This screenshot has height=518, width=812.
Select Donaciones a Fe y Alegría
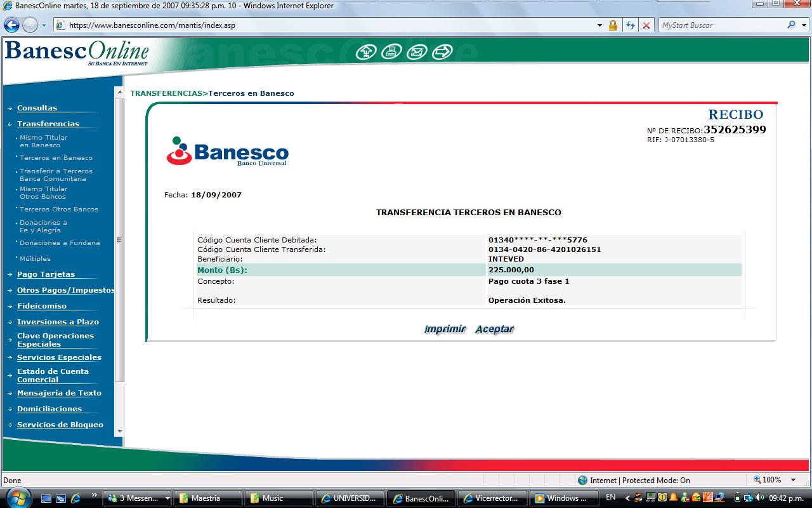point(43,226)
